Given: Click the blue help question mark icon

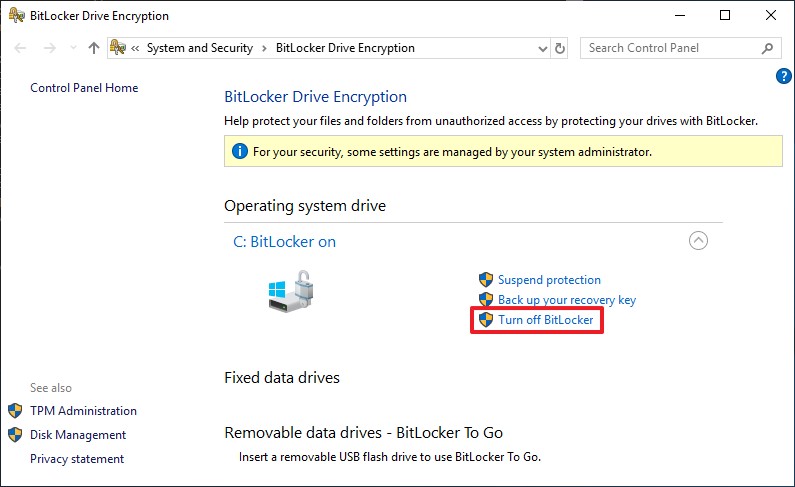Looking at the screenshot, I should [x=783, y=76].
